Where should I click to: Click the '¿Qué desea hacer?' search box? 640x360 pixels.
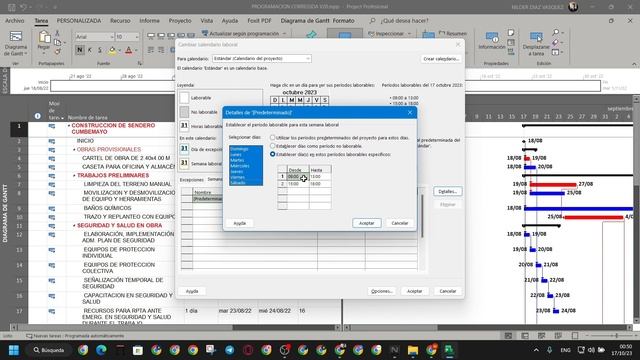[404, 21]
